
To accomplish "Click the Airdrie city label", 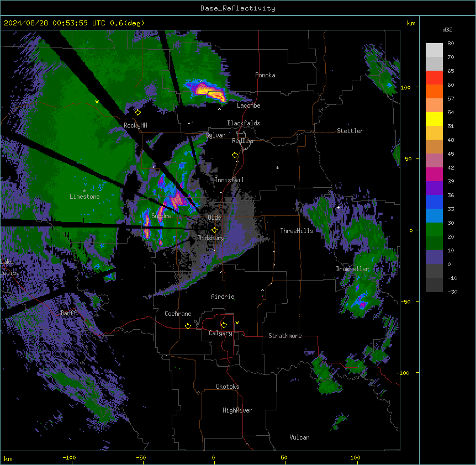I will pyautogui.click(x=223, y=297).
